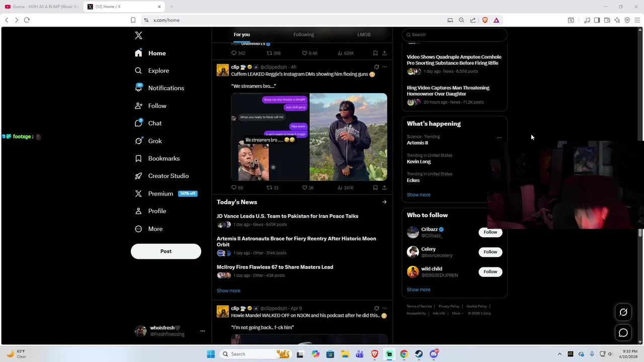Bookmark the Cuffem LEAKED post
Viewport: 644px width, 362px height.
(375, 188)
